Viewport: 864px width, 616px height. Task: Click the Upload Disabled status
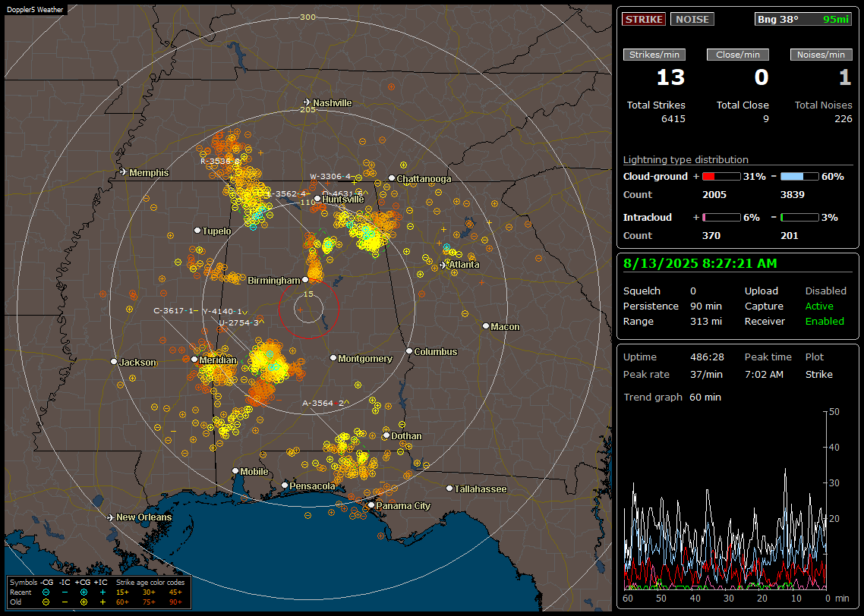[825, 291]
